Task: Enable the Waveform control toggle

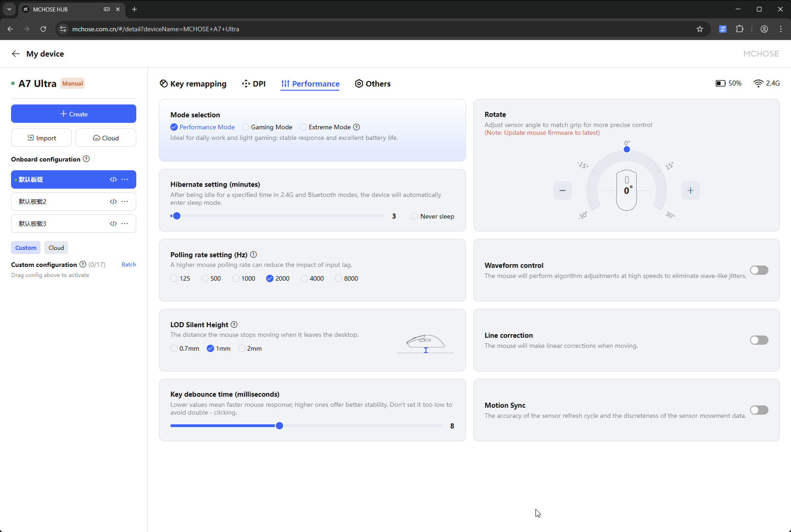Action: [x=759, y=270]
